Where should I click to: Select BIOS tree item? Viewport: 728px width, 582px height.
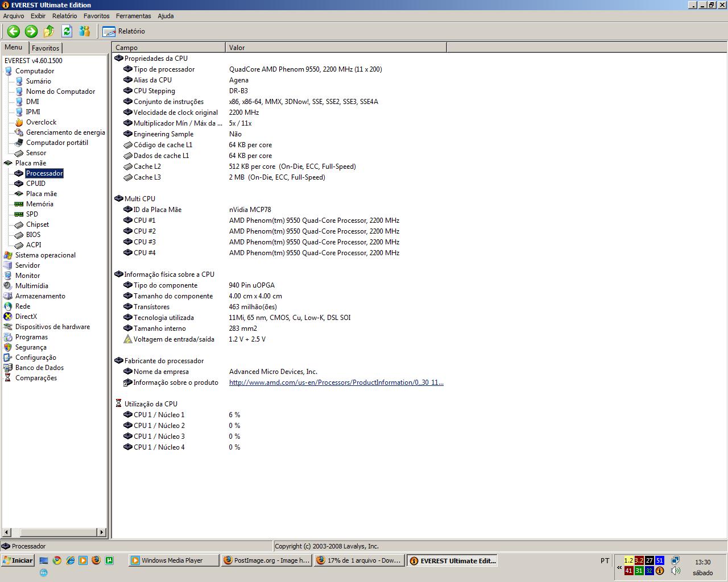point(33,235)
